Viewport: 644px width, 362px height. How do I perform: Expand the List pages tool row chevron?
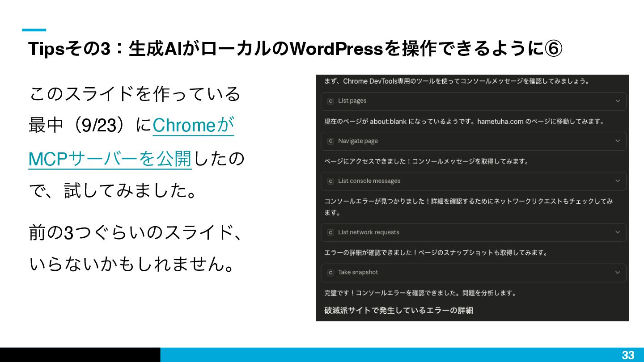click(x=618, y=101)
